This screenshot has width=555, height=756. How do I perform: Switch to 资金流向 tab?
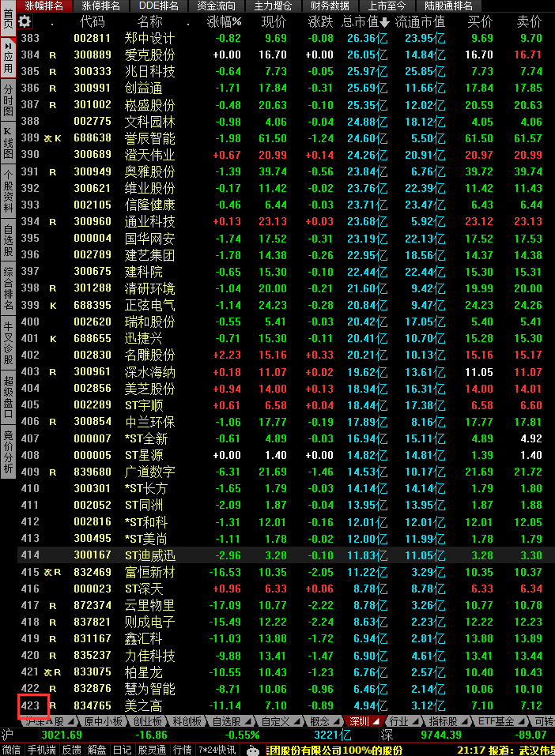coord(216,6)
